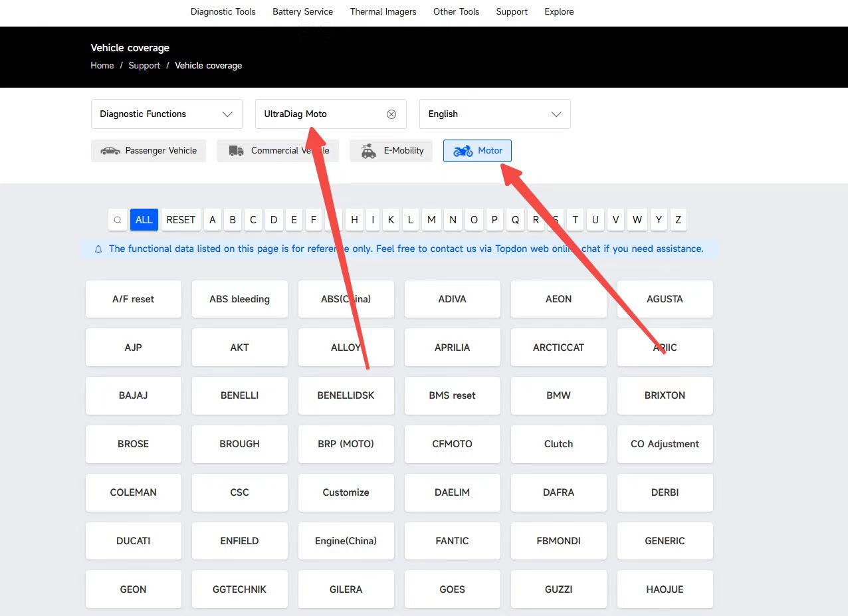Filter brands by letter Z
The height and width of the screenshot is (616, 848).
(x=678, y=220)
